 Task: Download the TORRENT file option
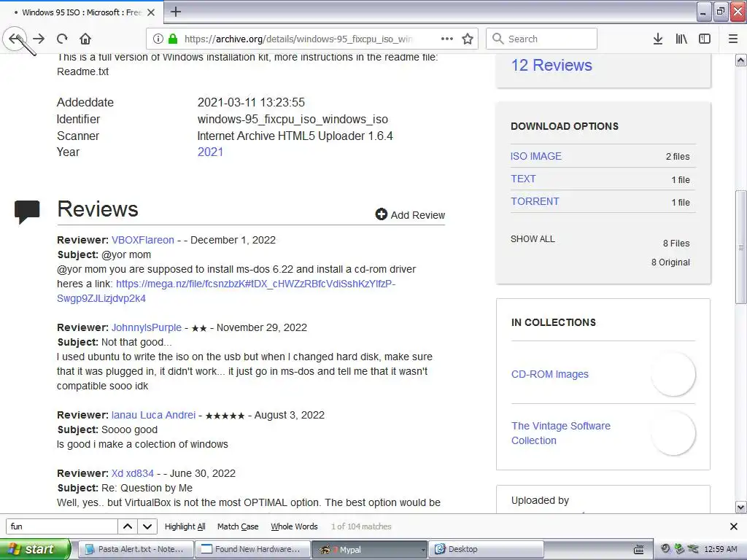click(535, 201)
